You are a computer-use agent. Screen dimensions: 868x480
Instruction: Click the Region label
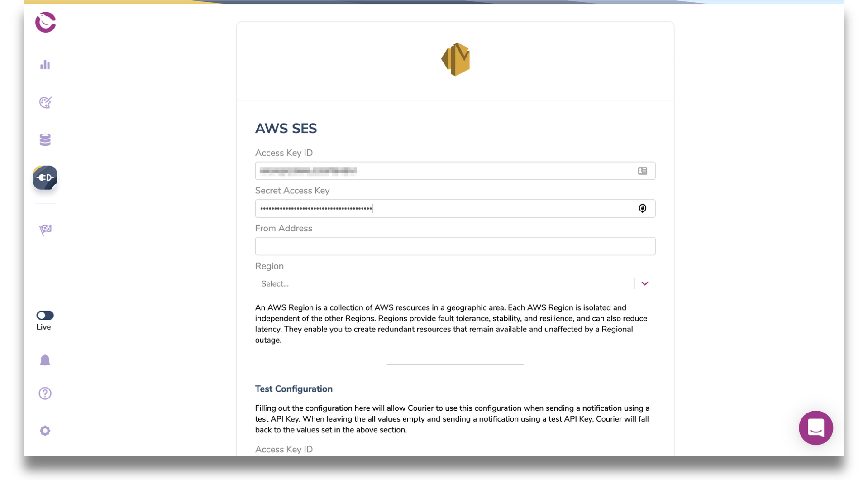(x=269, y=266)
